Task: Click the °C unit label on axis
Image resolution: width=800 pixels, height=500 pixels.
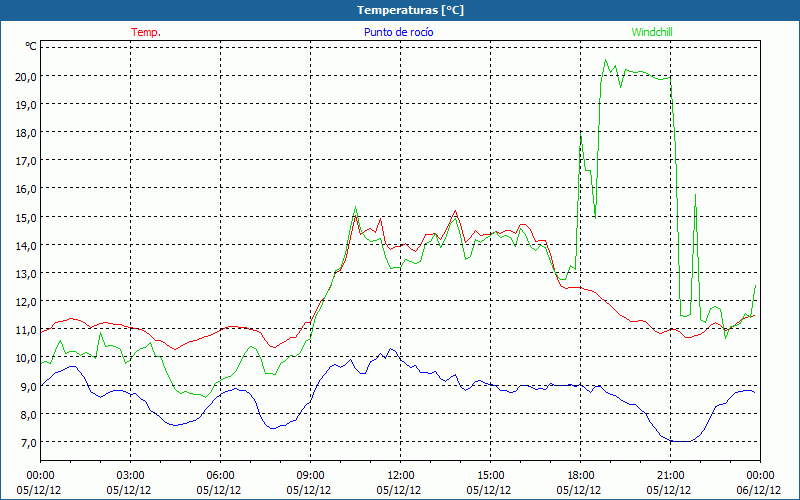Action: pos(31,46)
